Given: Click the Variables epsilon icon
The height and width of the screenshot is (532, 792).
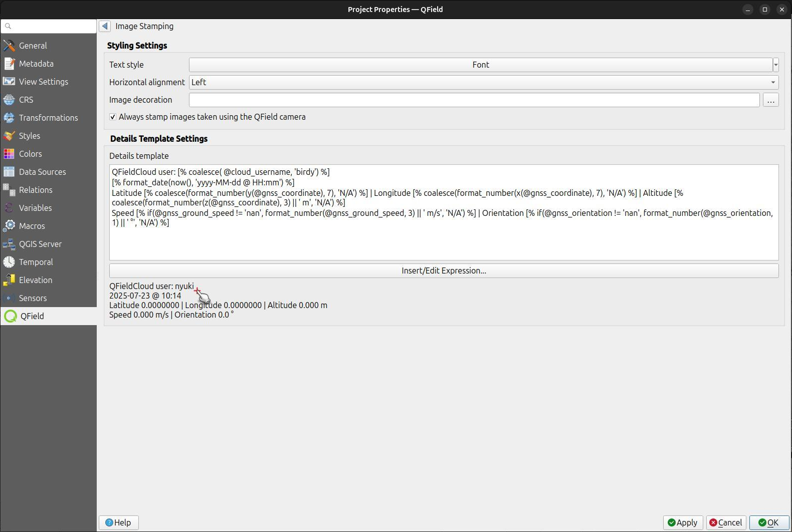Looking at the screenshot, I should [x=9, y=208].
